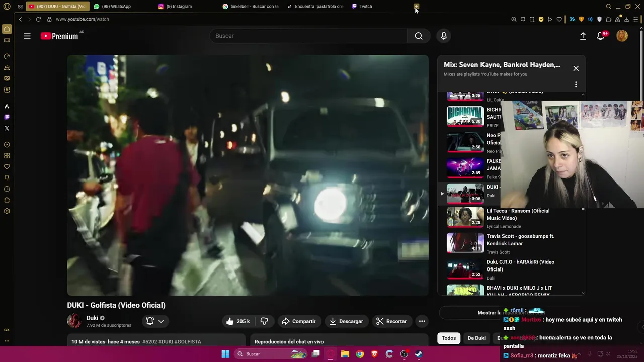
Task: Open the Windows Start menu
Action: (x=225, y=354)
